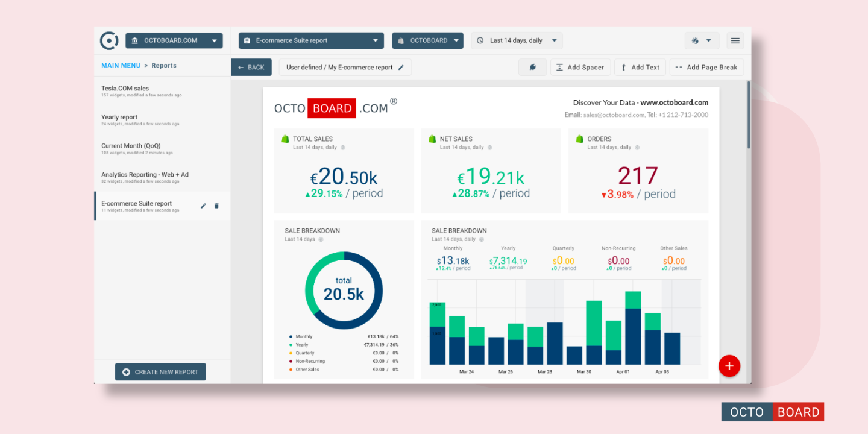Select E-commerce Suite report in sidebar
This screenshot has height=434, width=868.
[x=162, y=206]
